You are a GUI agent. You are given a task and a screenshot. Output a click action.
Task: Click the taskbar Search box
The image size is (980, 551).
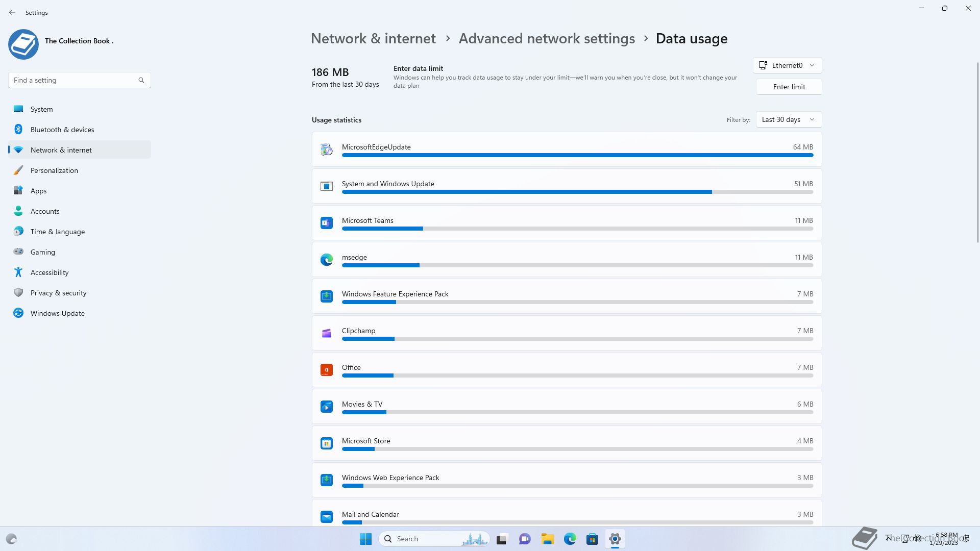(434, 539)
